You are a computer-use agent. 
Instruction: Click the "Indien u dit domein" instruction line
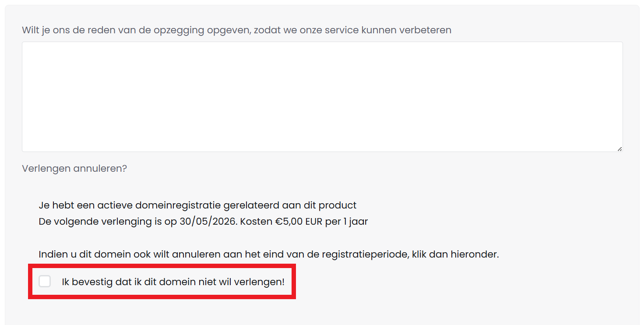pos(268,254)
